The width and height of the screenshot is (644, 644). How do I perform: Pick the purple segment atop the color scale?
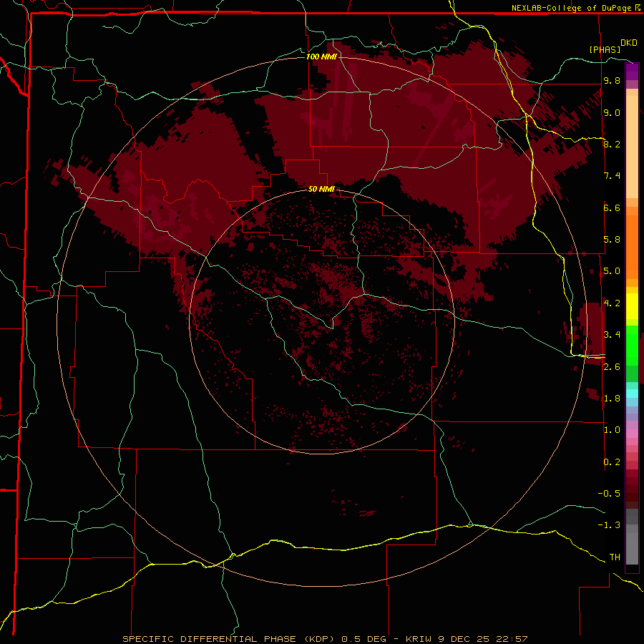click(x=632, y=72)
